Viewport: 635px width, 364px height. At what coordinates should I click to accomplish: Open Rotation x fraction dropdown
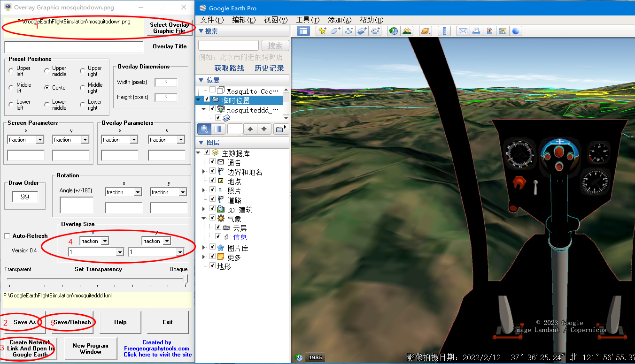(138, 192)
